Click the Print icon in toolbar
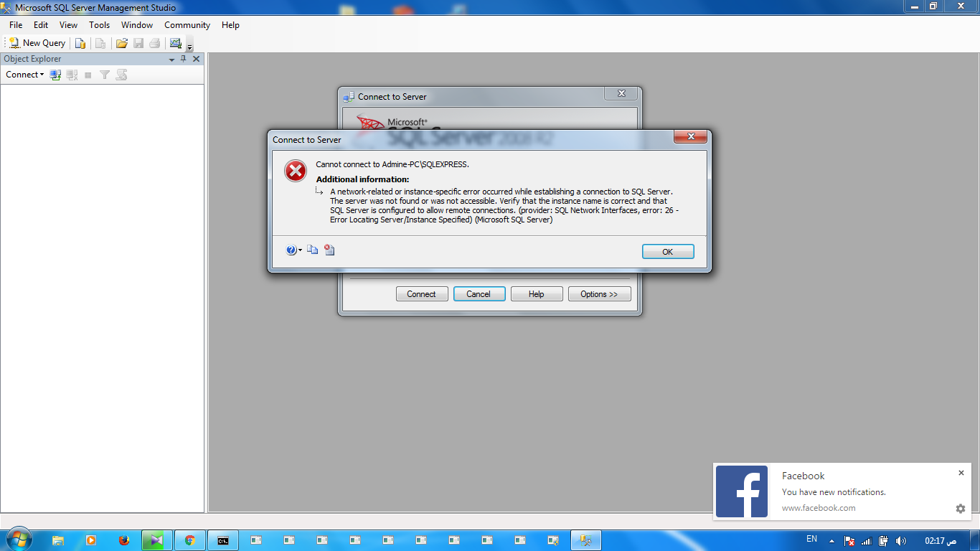This screenshot has height=551, width=980. [x=154, y=43]
